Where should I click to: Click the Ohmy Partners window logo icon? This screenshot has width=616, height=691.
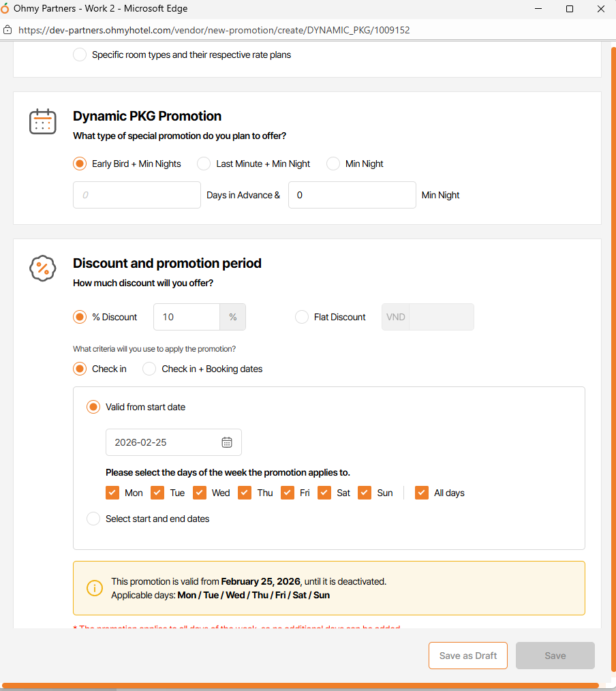point(6,9)
